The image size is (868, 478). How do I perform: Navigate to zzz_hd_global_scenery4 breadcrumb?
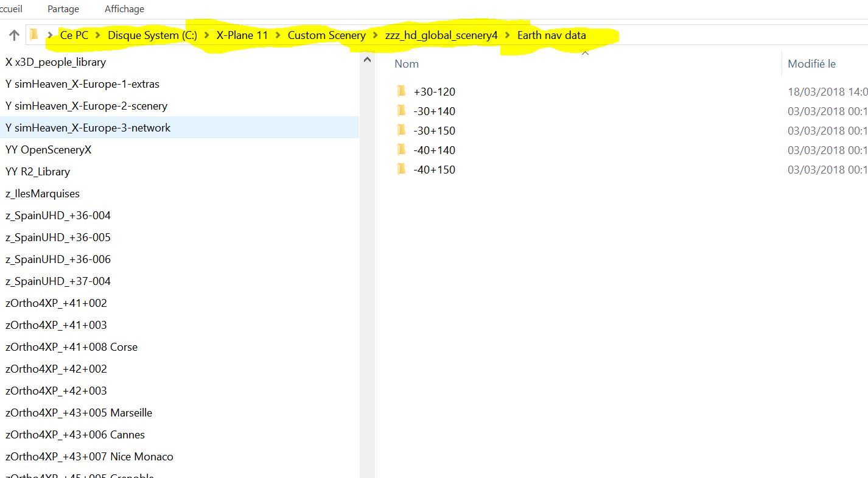click(441, 35)
